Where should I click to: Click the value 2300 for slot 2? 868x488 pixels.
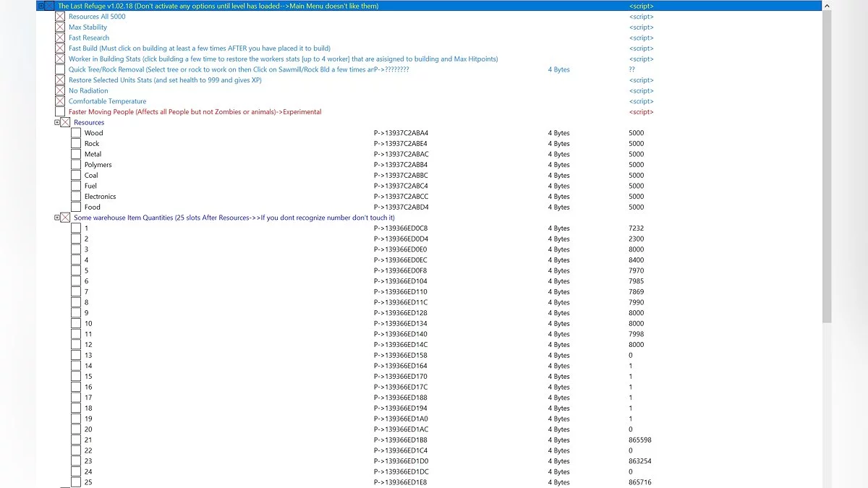pos(637,239)
